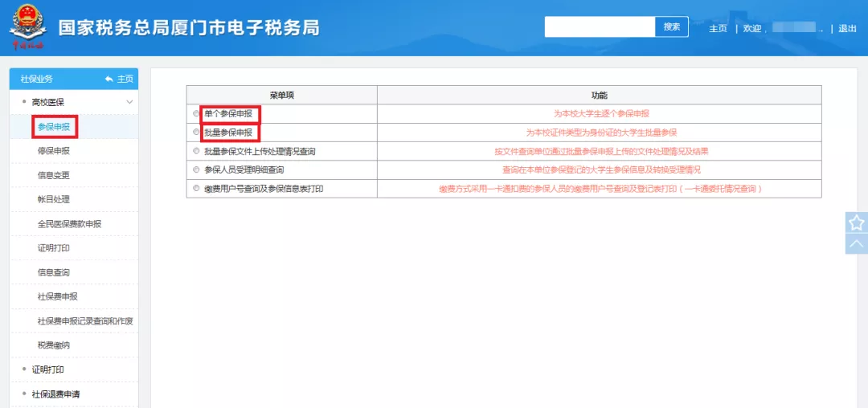Click the 缴费用户号查询及参保信息表打印 label
Image resolution: width=868 pixels, height=408 pixels.
[264, 189]
